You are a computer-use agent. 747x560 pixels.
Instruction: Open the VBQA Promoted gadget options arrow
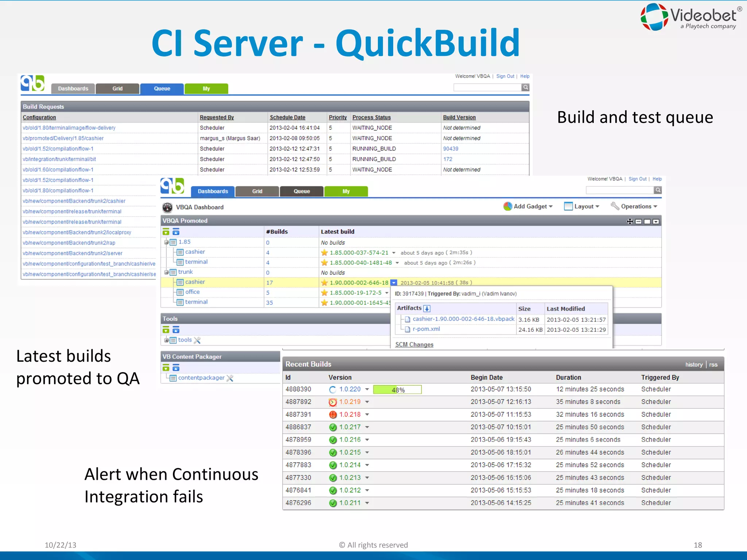tap(656, 222)
